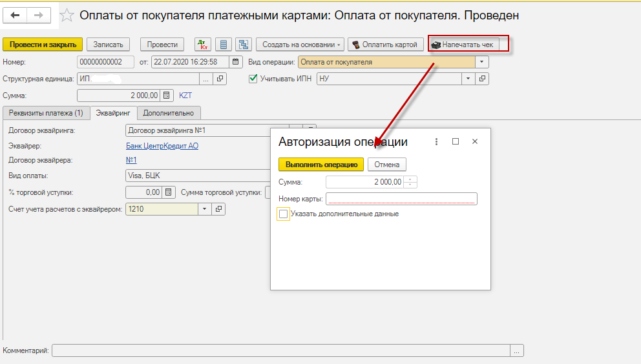Adjust the dialog Сумма stepper arrows
641x364 pixels.
410,182
